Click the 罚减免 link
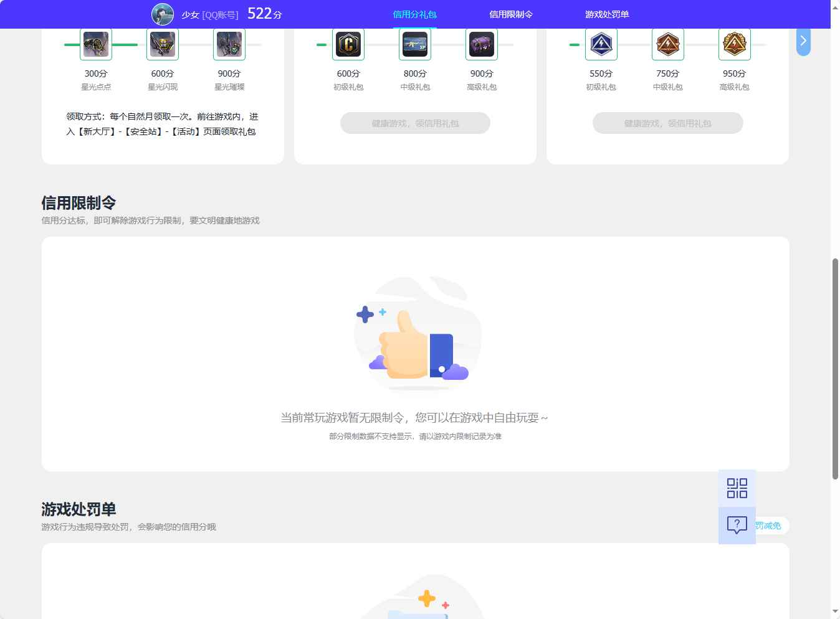 point(768,526)
